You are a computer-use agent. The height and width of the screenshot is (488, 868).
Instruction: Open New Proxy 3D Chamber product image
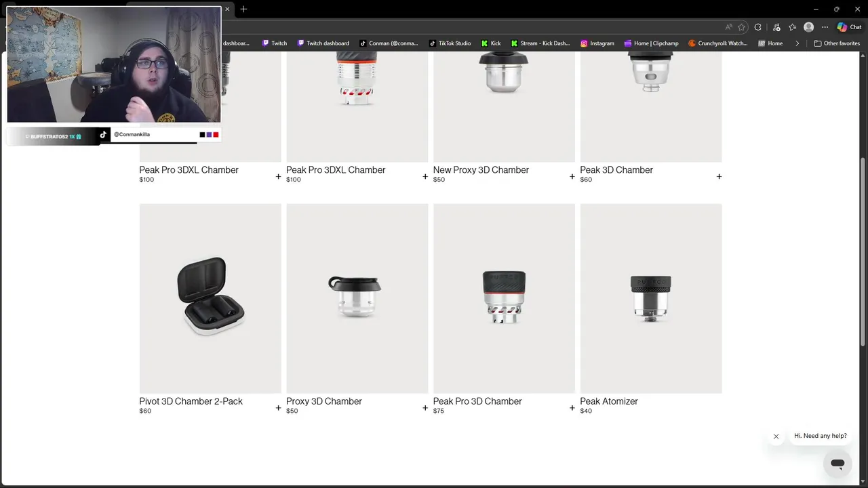coord(504,107)
